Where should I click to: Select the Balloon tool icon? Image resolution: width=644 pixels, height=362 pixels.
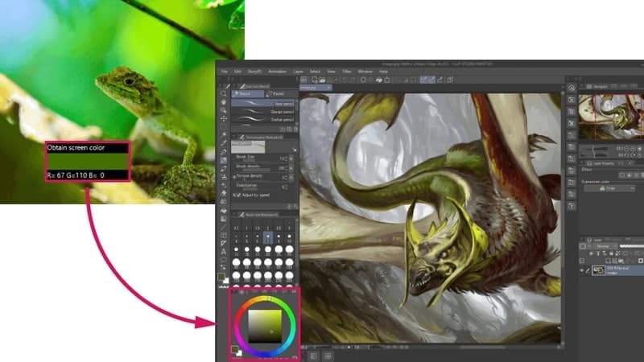point(224,260)
